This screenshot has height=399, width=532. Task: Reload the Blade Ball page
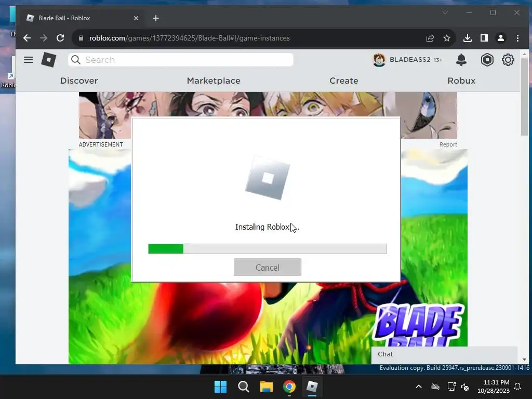(x=60, y=38)
